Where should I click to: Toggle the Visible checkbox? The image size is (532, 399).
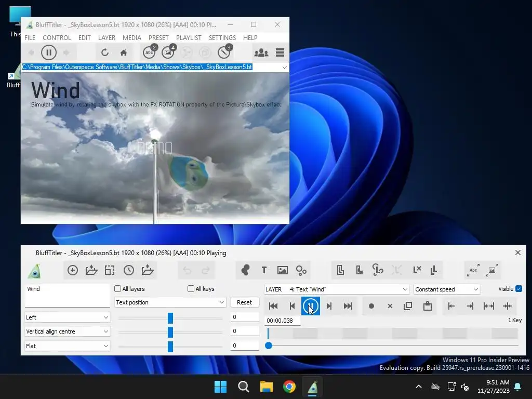[x=519, y=289]
